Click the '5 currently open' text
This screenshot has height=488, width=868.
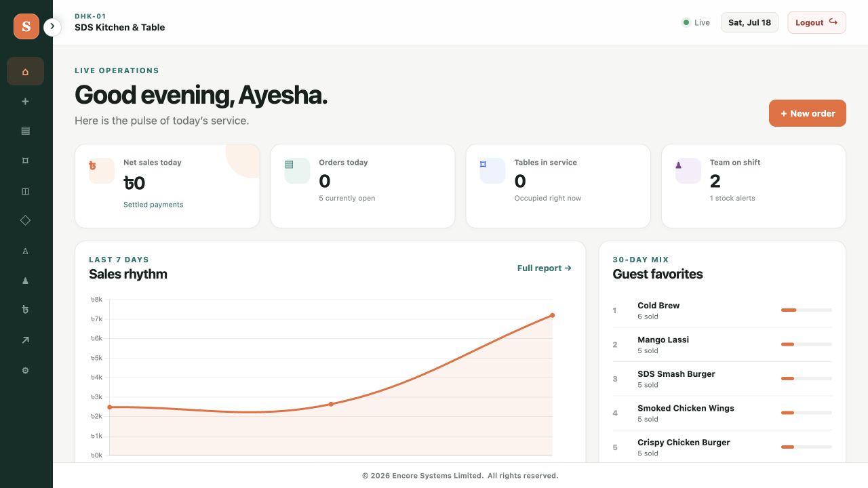pos(347,198)
